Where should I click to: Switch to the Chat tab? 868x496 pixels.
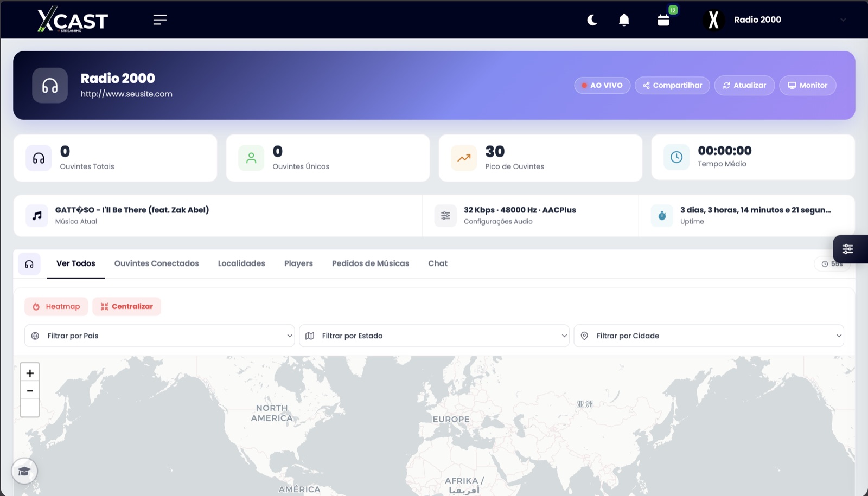coord(438,263)
